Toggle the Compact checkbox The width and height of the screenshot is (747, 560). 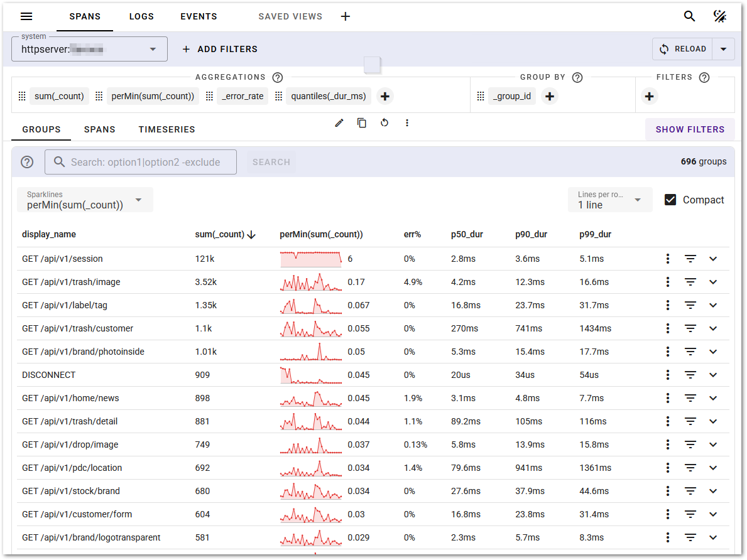tap(670, 200)
